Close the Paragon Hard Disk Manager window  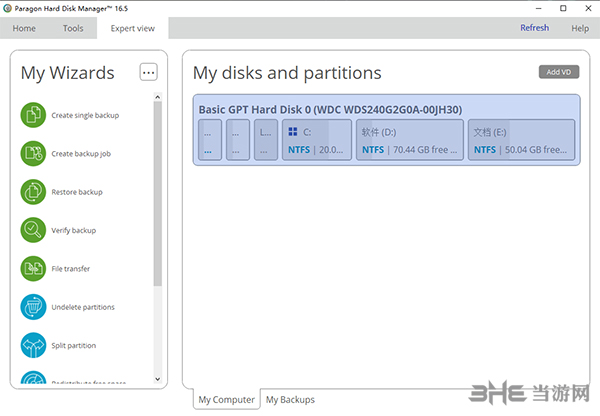pyautogui.click(x=589, y=8)
